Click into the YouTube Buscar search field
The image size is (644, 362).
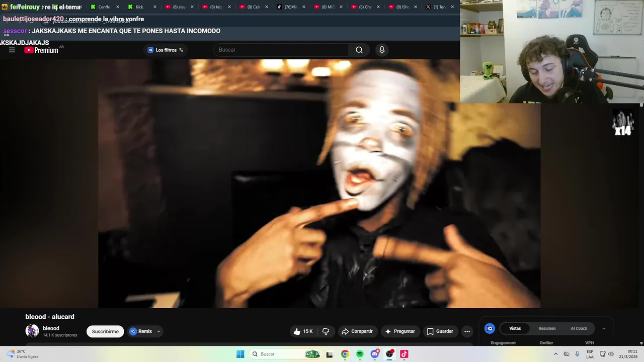[281, 50]
